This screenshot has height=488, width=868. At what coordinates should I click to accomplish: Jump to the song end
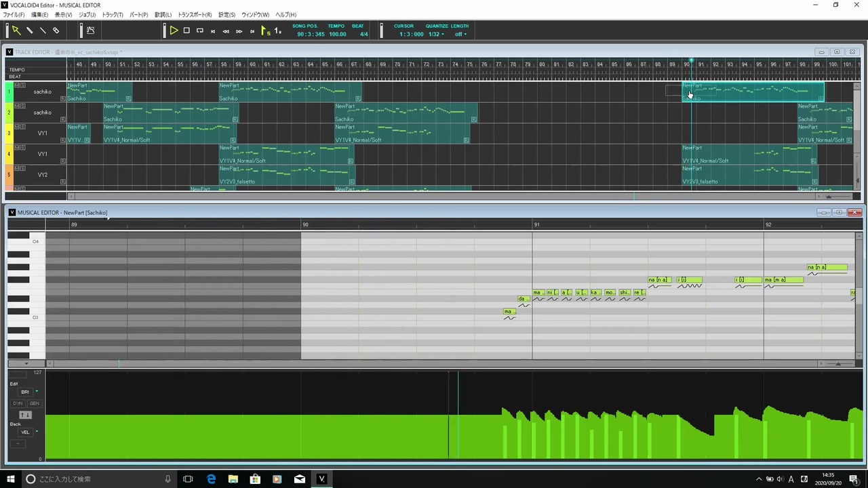click(x=252, y=31)
